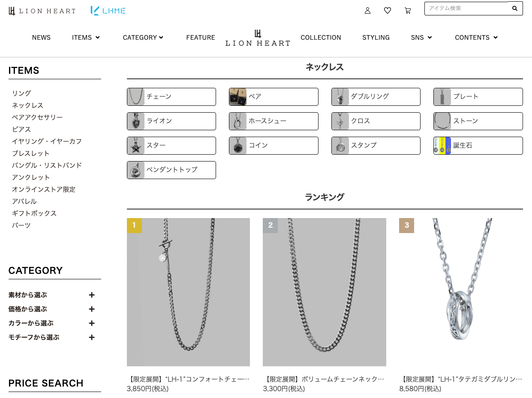Go to the NEWS page

coord(41,38)
